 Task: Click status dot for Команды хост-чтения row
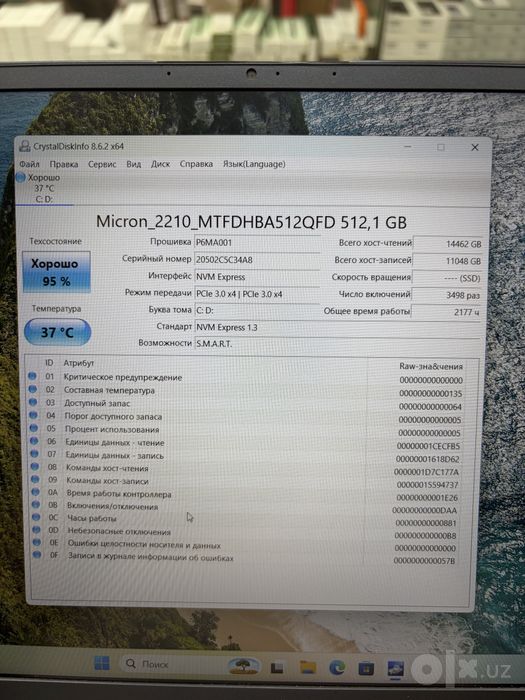[x=35, y=467]
